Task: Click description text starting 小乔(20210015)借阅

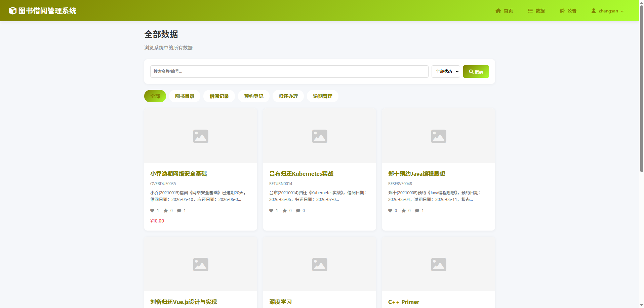Action: click(x=198, y=196)
